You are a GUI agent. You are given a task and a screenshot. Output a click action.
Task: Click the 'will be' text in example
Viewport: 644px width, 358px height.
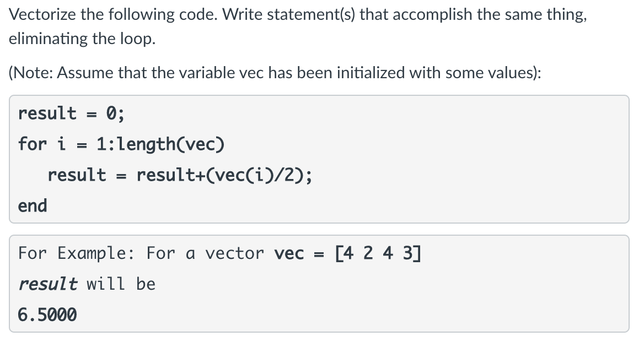coord(121,284)
